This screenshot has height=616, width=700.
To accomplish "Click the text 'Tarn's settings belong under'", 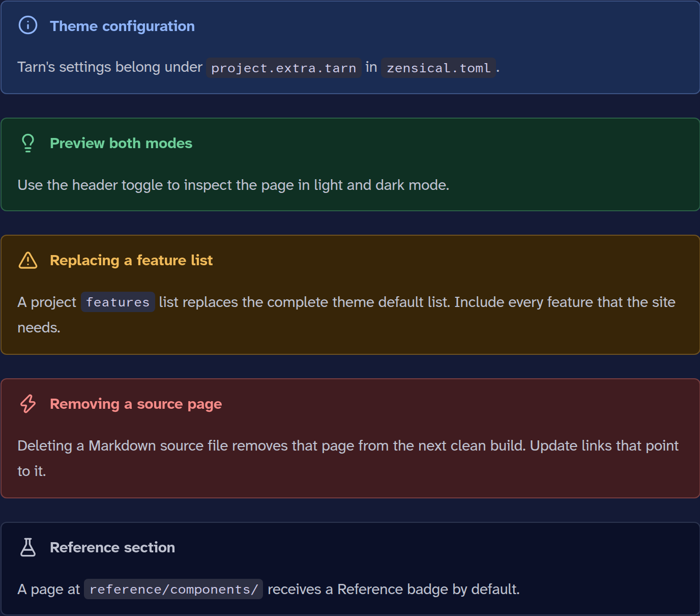I will click(x=110, y=67).
